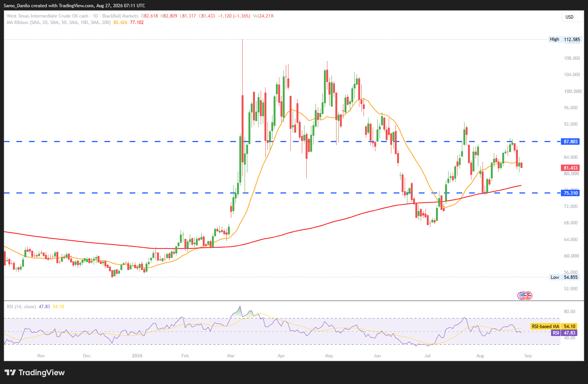Click the Low 54.855 price label
Viewport: 588px width, 384px height.
click(564, 277)
